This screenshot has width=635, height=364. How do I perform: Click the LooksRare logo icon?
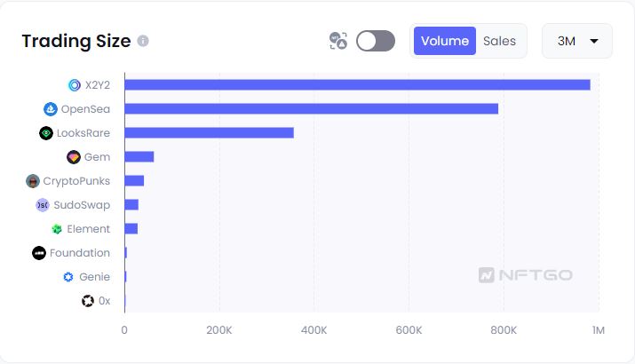(x=46, y=133)
